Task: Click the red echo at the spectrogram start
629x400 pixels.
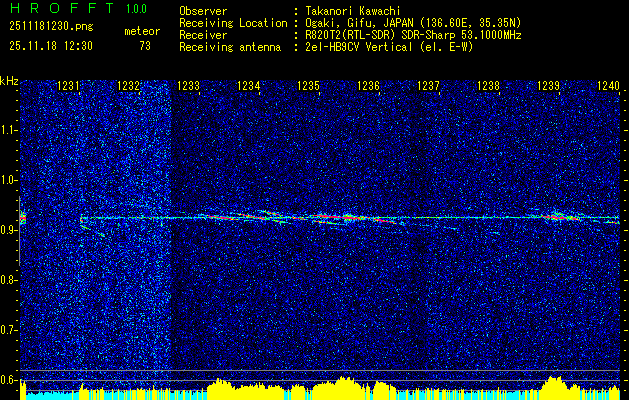Action: 23,219
